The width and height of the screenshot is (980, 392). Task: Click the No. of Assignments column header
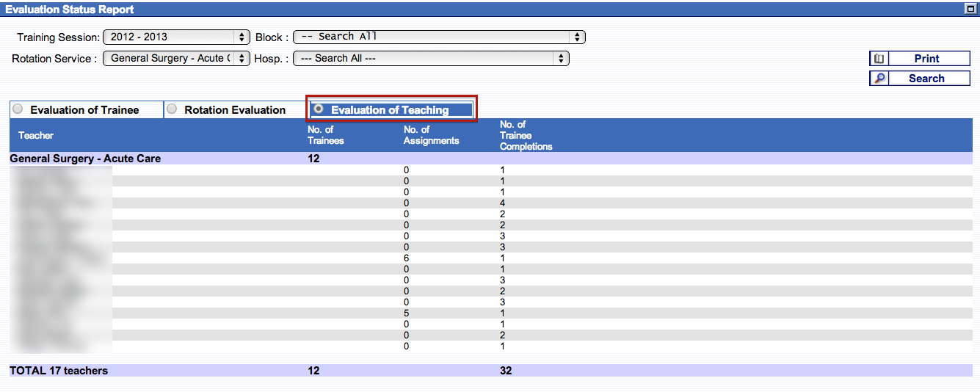pos(431,135)
